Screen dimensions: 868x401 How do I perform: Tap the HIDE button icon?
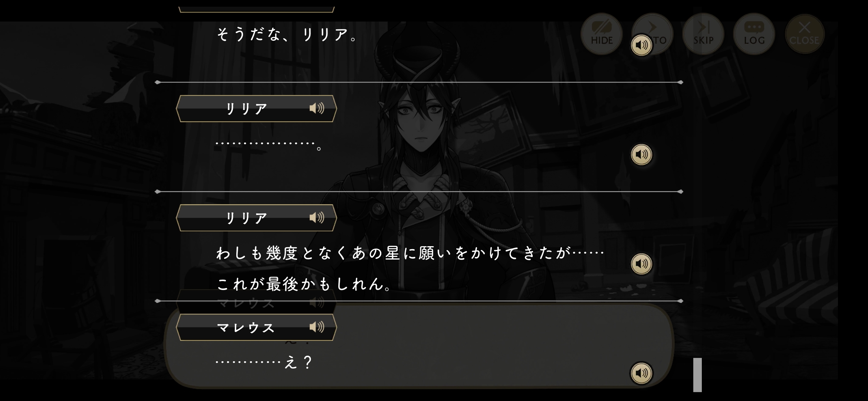[601, 34]
